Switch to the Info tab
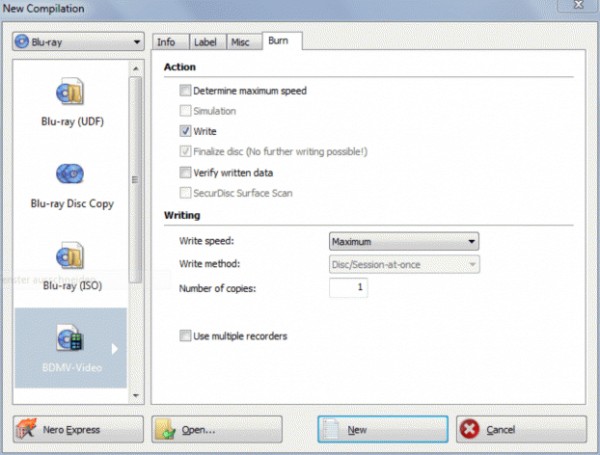Viewport: 600px width, 455px height. point(166,42)
